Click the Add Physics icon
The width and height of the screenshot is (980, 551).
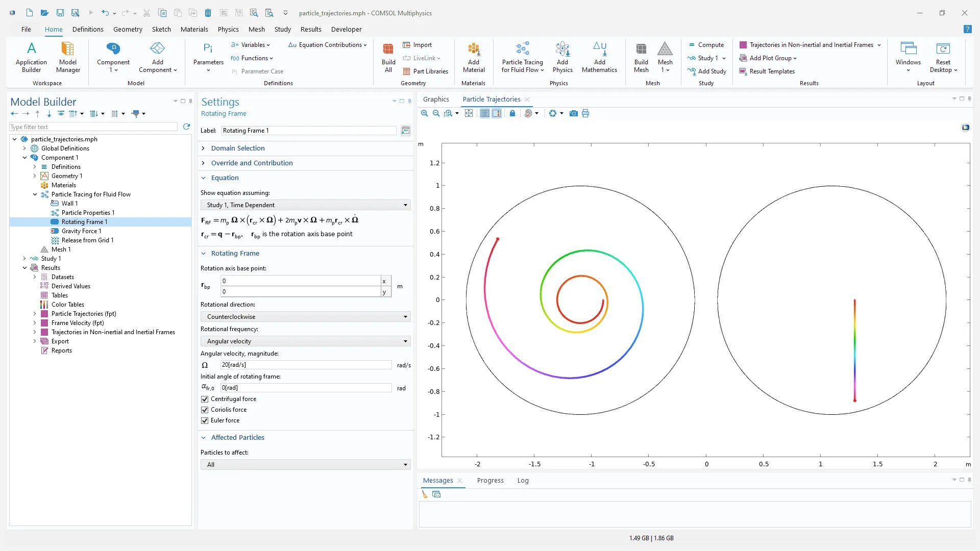(562, 57)
